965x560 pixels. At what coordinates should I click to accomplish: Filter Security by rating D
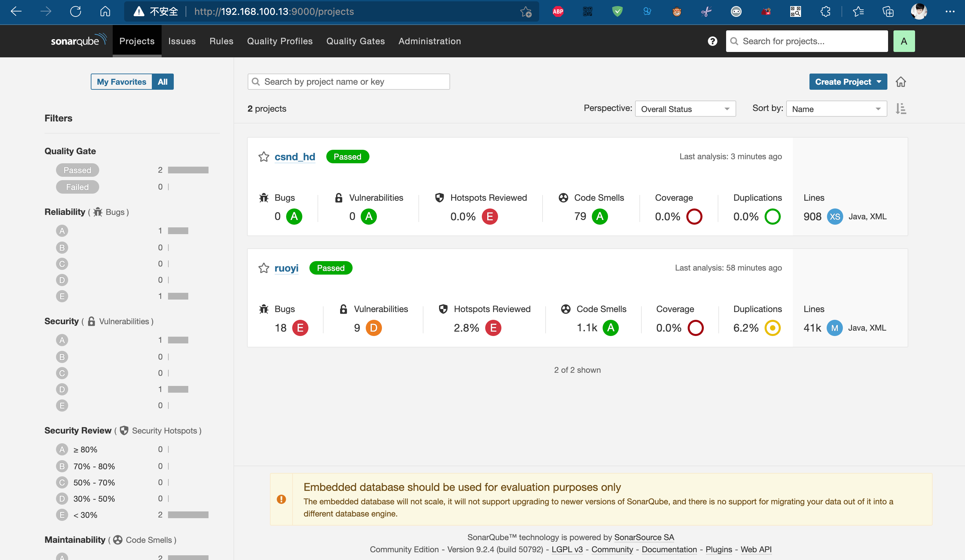point(62,389)
